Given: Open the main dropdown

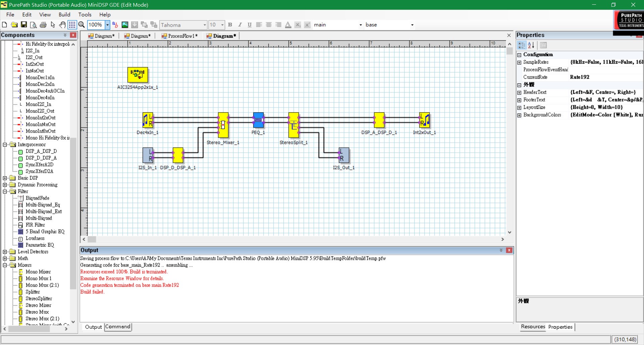Looking at the screenshot, I should point(361,25).
